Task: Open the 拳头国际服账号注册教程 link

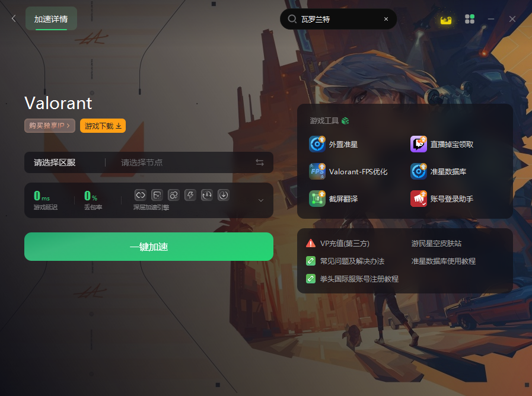Action: (x=359, y=279)
